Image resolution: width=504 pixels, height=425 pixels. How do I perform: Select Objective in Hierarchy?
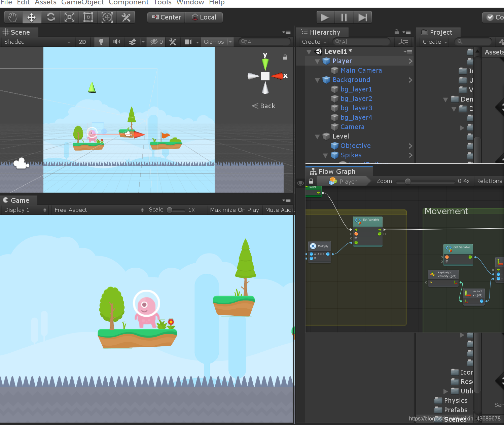355,146
